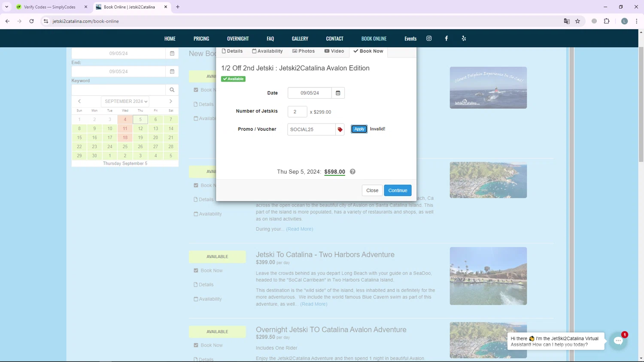
Task: Open the calendar icon for the 09/05/24 start date field
Action: pyautogui.click(x=172, y=53)
